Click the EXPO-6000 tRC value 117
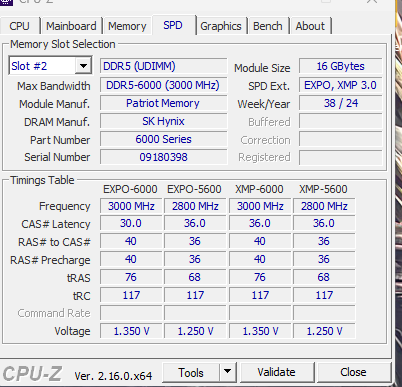 tap(131, 295)
